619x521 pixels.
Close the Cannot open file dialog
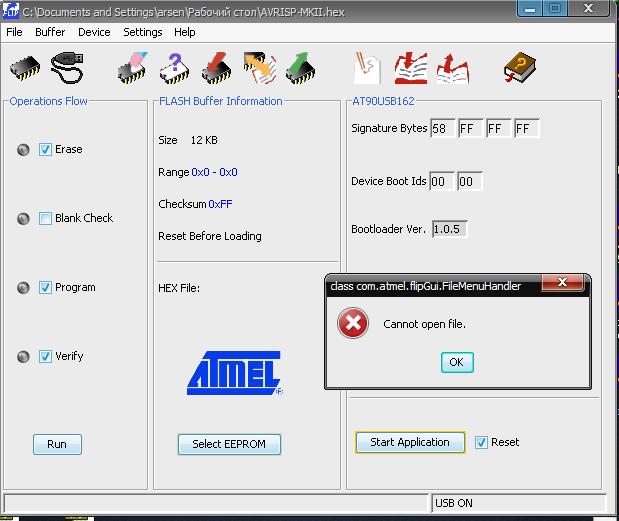[563, 282]
